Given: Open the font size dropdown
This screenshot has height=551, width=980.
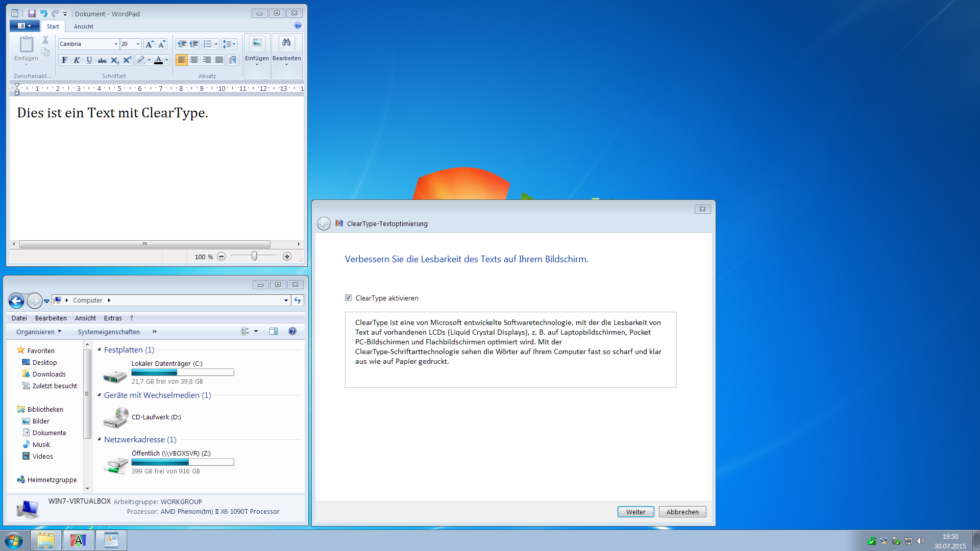Looking at the screenshot, I should click(x=138, y=44).
